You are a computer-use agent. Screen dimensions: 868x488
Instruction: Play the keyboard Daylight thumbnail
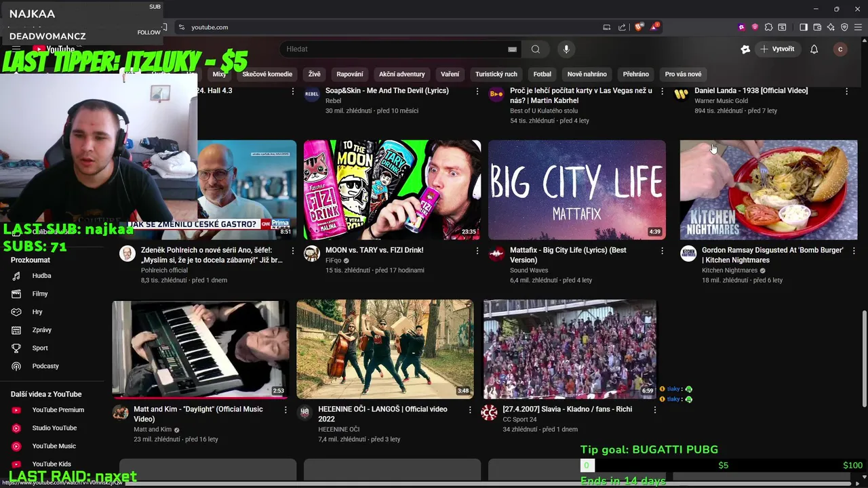200,349
